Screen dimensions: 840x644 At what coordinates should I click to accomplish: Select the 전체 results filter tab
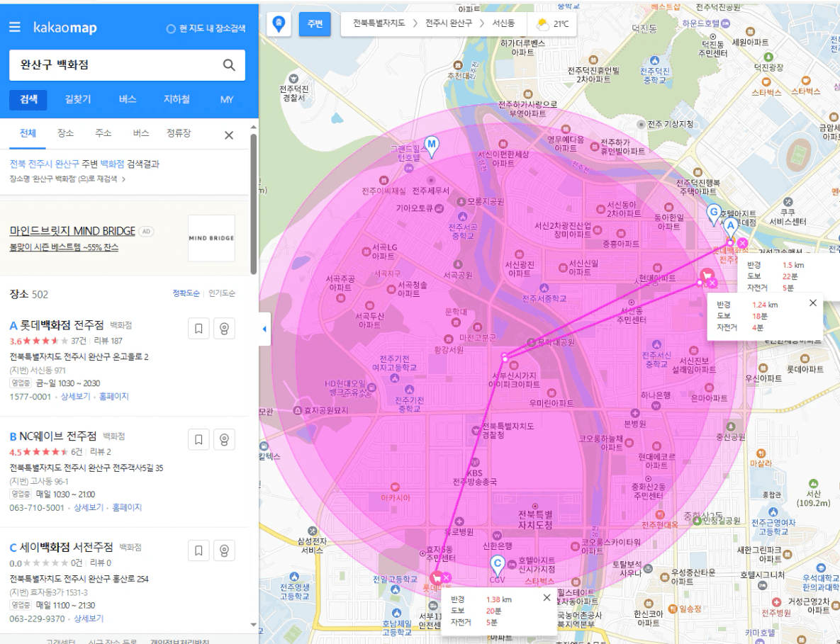click(28, 133)
